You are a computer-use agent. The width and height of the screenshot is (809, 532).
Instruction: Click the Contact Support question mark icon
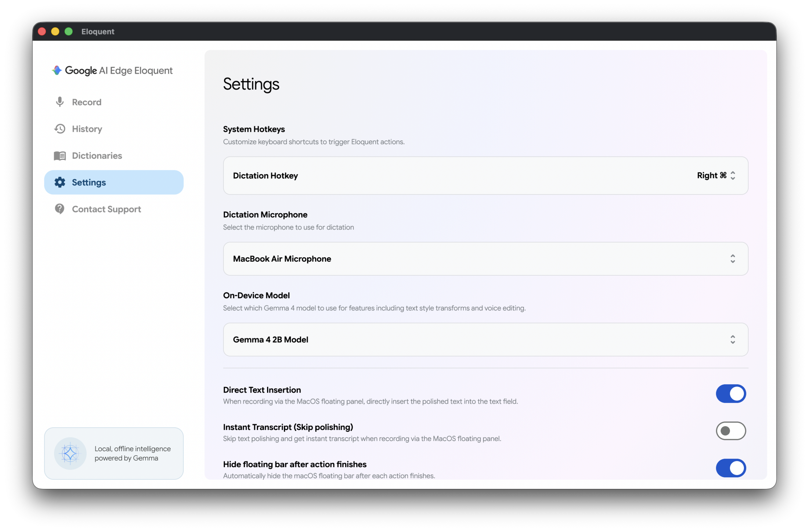60,209
